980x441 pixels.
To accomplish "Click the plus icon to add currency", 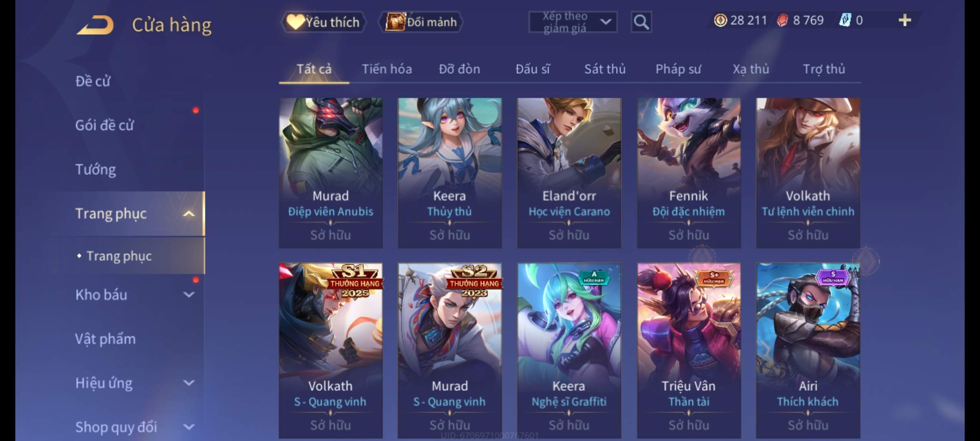I will click(905, 20).
